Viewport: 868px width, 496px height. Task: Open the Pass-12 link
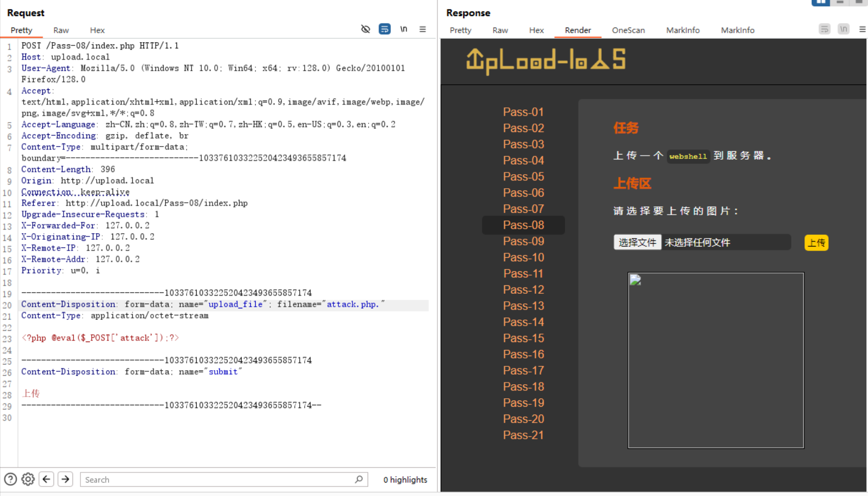pos(523,290)
